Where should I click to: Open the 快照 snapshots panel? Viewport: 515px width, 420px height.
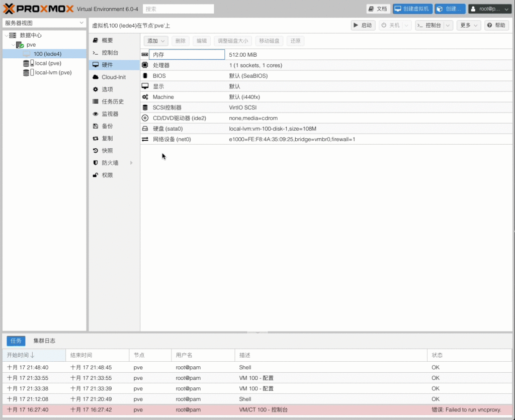pyautogui.click(x=107, y=151)
